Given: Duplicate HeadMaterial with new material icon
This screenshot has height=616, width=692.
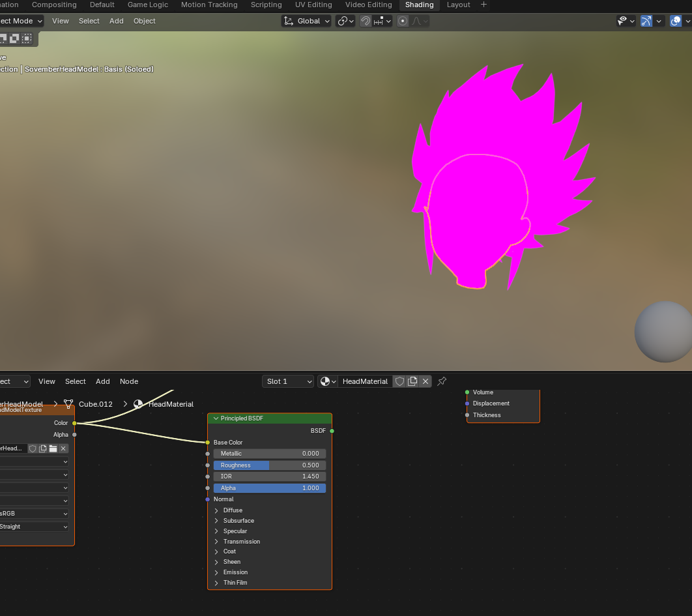Looking at the screenshot, I should tap(412, 381).
